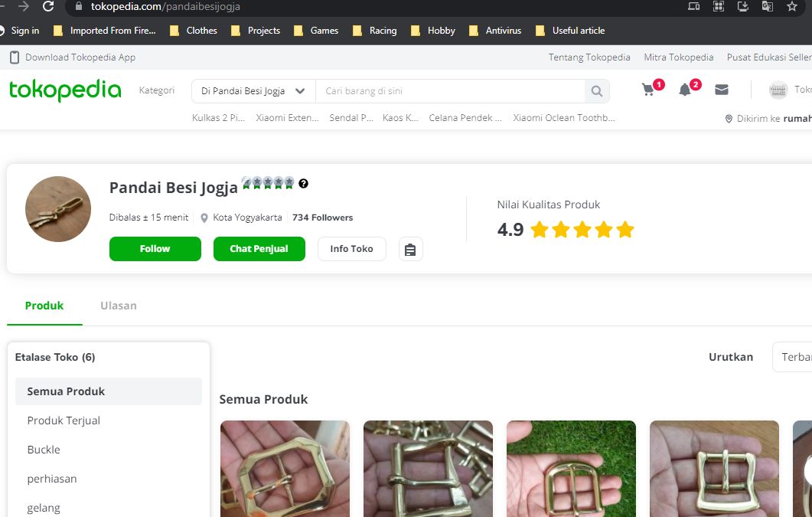
Task: Click the user avatar in the header
Action: 778,90
